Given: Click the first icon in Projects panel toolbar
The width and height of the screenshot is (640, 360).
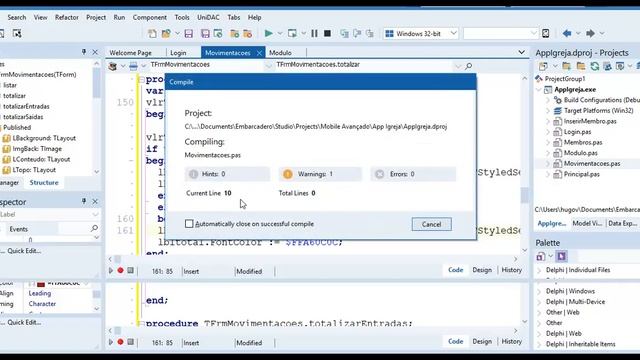Looking at the screenshot, I should pyautogui.click(x=543, y=66).
